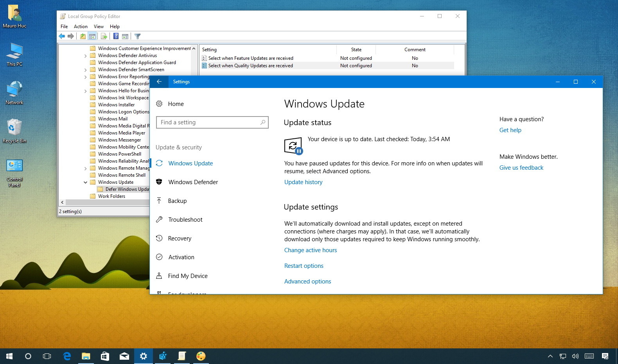The width and height of the screenshot is (618, 364).
Task: Click the Activation checkmark circle icon
Action: point(159,257)
